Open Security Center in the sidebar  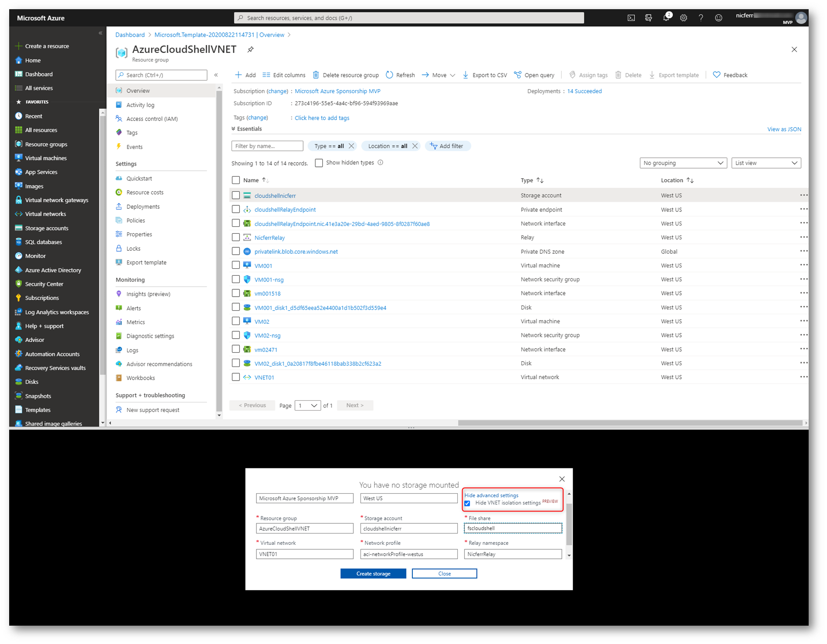44,284
